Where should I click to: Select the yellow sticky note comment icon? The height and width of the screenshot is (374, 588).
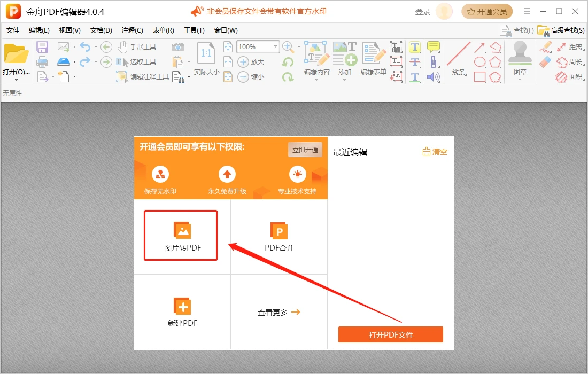[433, 47]
